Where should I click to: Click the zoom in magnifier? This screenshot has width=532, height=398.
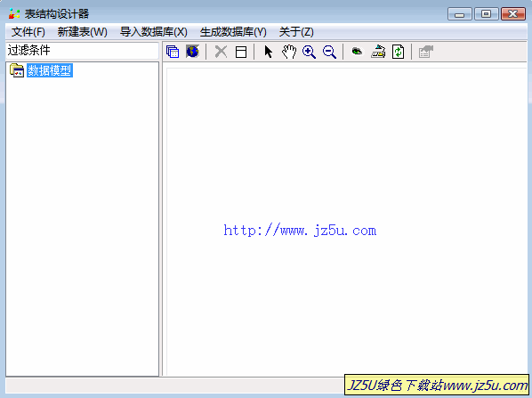click(309, 52)
